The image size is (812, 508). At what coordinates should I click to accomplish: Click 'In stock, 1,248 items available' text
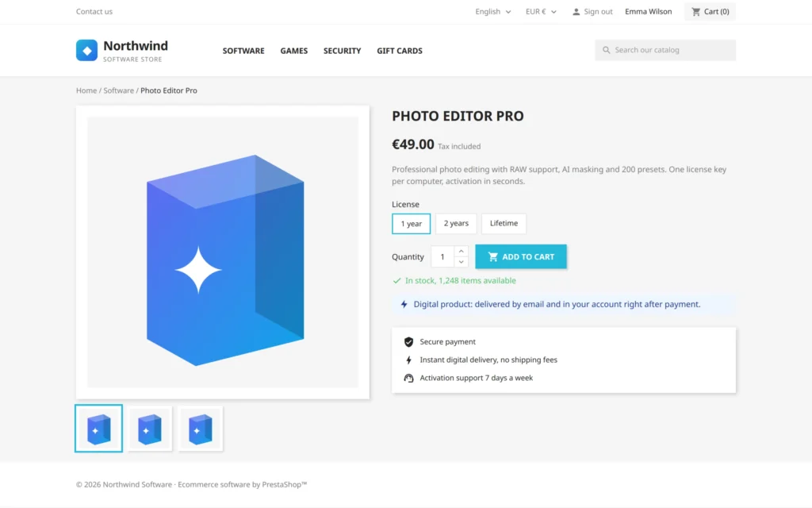click(461, 280)
